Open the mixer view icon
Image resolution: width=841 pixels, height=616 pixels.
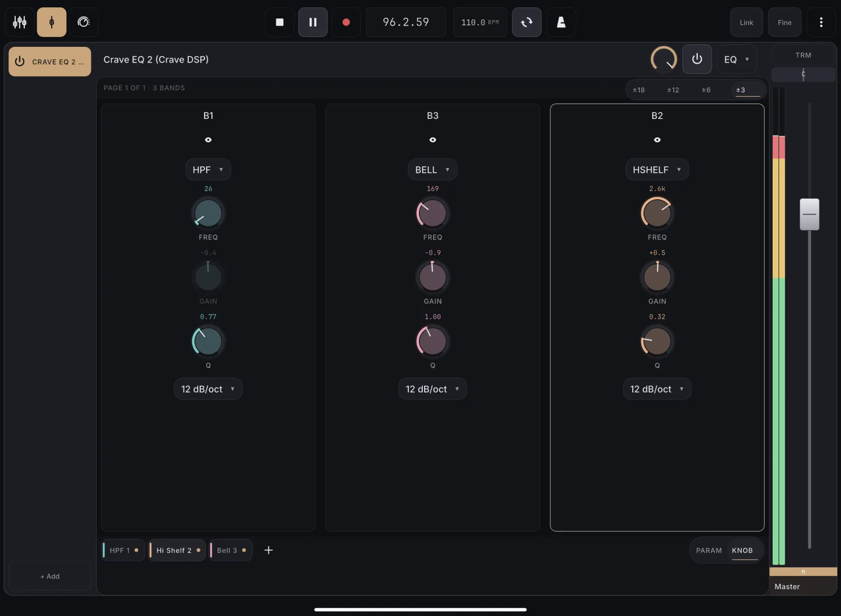coord(20,22)
